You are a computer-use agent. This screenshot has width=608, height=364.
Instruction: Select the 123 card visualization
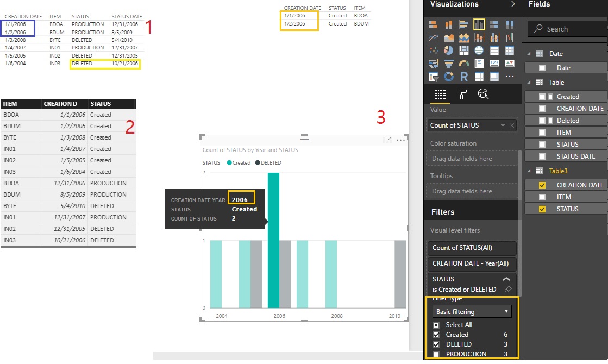click(494, 64)
